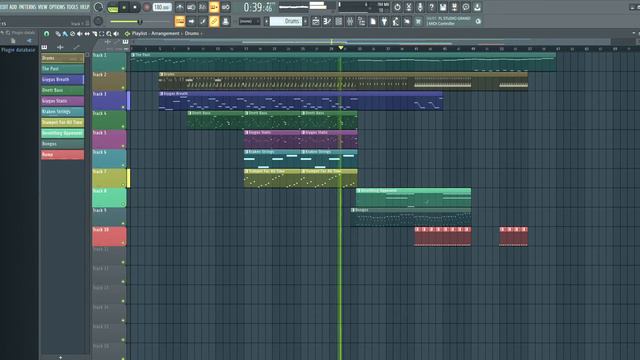This screenshot has width=640, height=360.
Task: Click the step editing arrow icon
Action: pos(191,21)
